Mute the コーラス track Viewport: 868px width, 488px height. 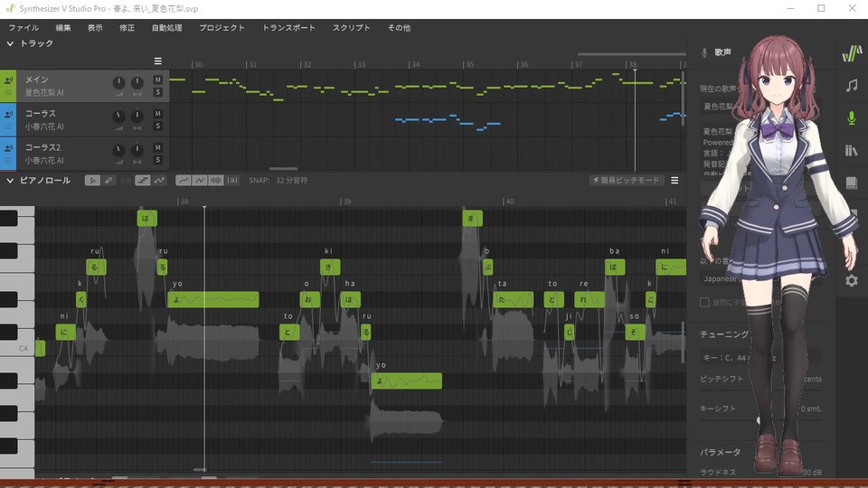pos(157,114)
